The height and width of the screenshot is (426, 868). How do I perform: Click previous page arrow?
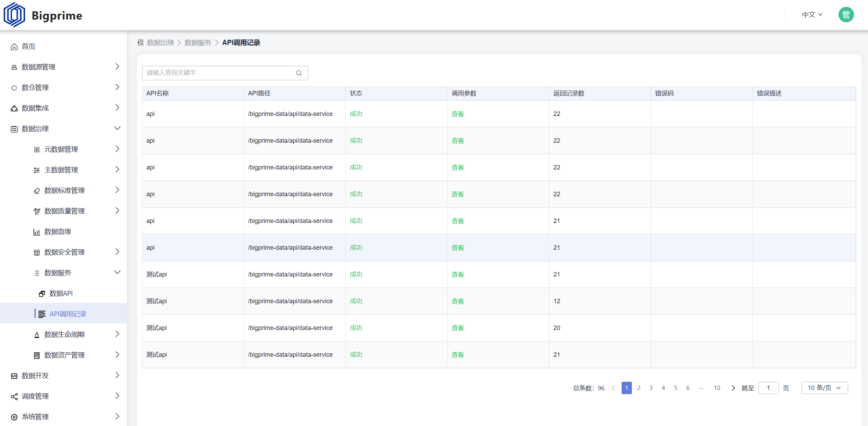click(613, 388)
